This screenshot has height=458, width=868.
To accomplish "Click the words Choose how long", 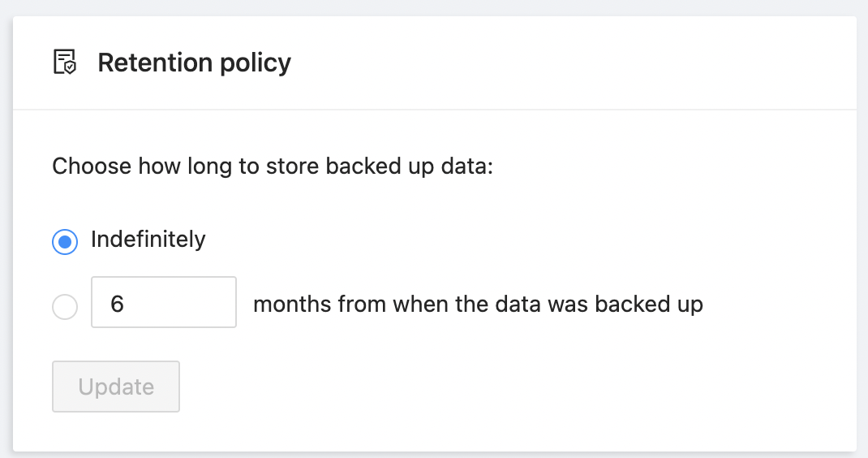I will pyautogui.click(x=143, y=167).
